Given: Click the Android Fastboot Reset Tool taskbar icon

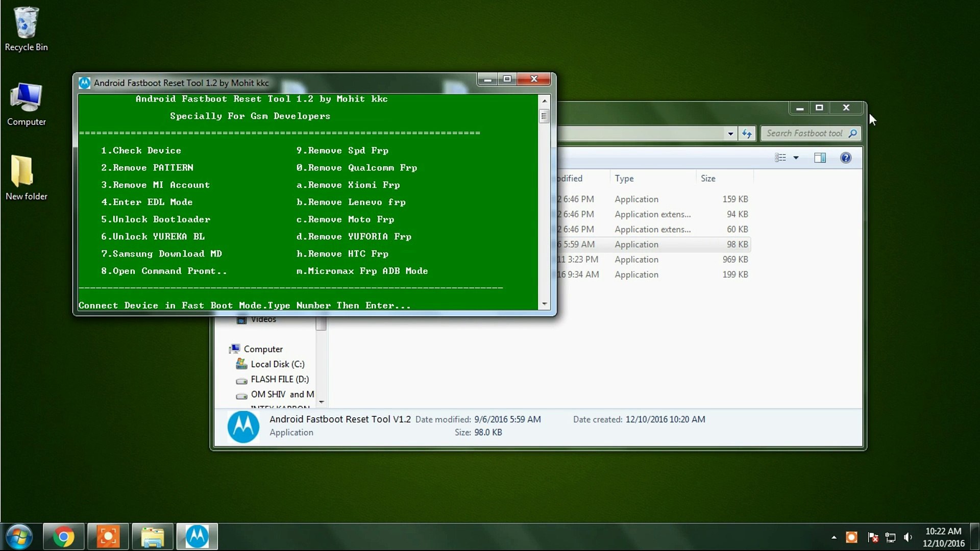Looking at the screenshot, I should pos(197,537).
